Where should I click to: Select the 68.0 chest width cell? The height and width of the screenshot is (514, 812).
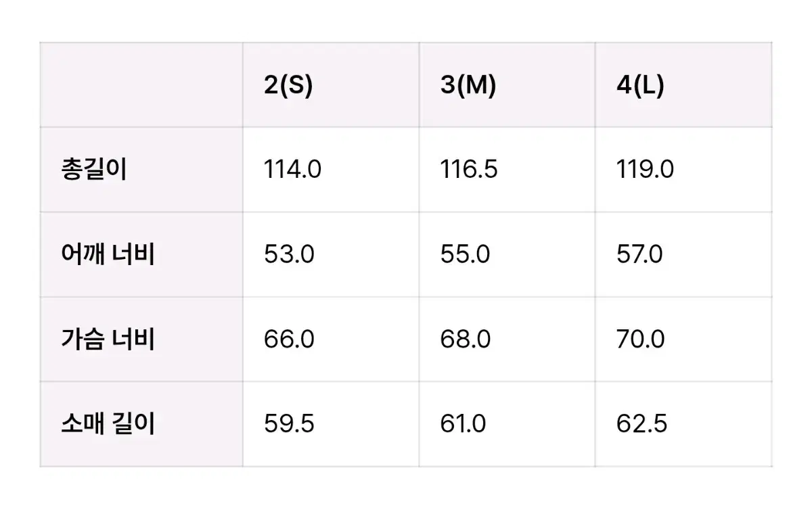pyautogui.click(x=466, y=339)
